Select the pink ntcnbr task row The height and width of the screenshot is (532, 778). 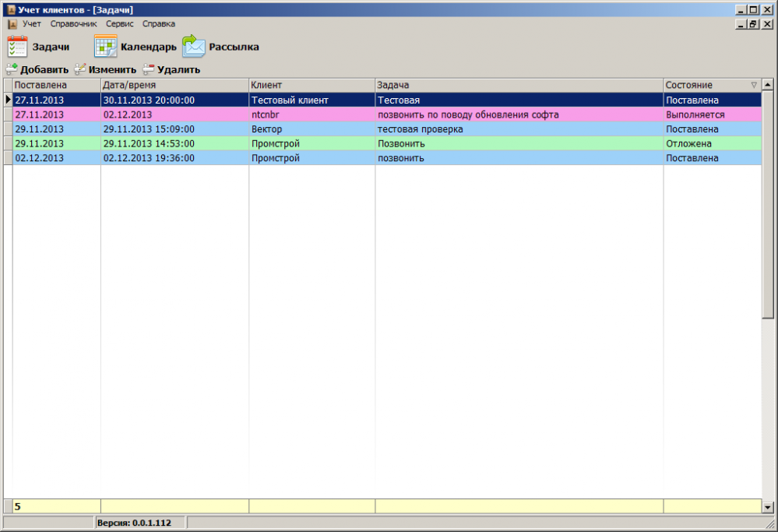coord(387,115)
